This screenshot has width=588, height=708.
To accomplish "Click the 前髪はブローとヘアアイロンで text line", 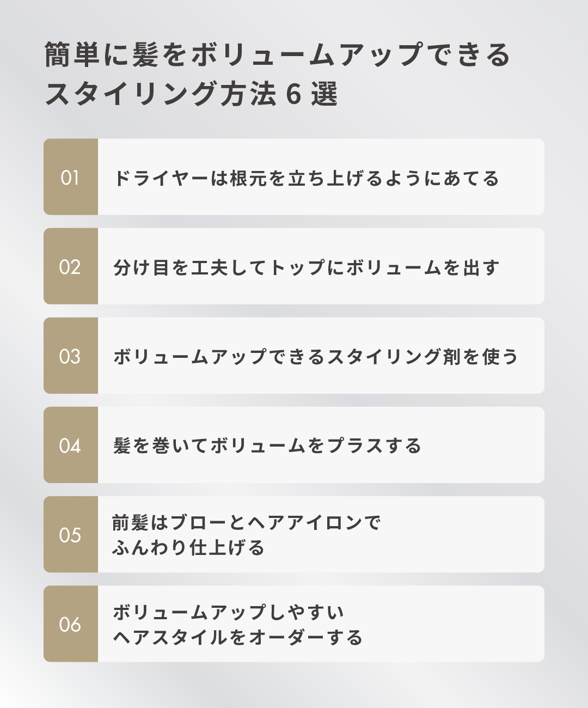I will click(x=246, y=523).
